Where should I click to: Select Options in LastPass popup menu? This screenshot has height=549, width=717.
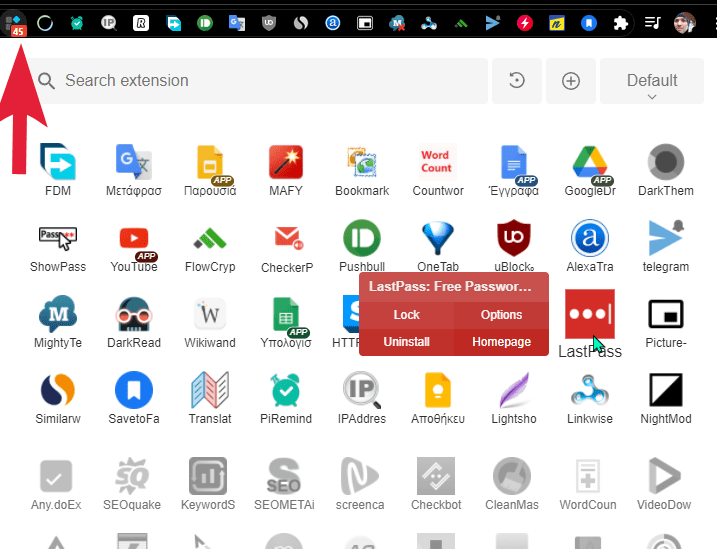point(501,315)
